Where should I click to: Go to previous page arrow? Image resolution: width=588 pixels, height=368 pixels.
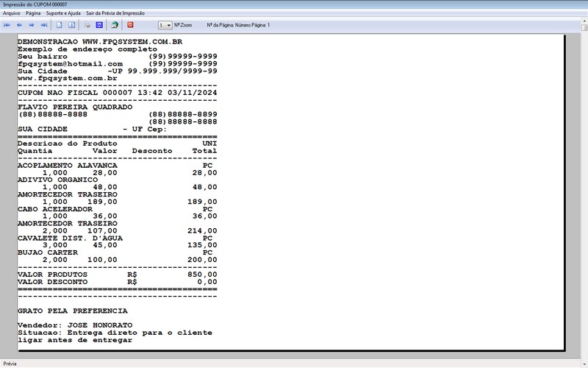(x=20, y=25)
